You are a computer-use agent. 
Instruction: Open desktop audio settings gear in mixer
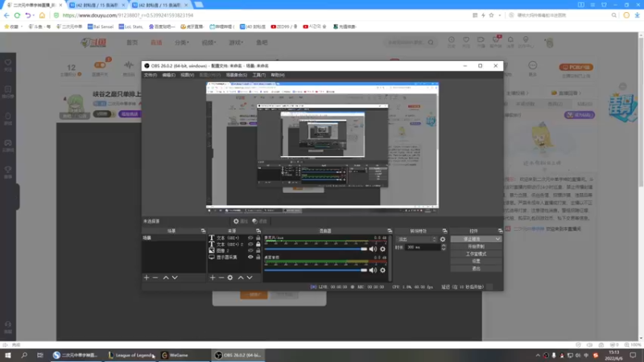[x=382, y=270]
